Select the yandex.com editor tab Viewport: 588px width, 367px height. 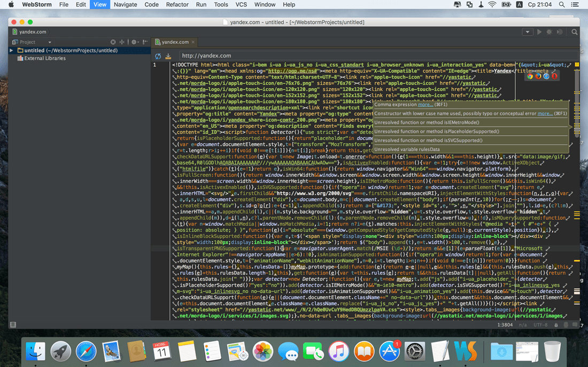[175, 42]
